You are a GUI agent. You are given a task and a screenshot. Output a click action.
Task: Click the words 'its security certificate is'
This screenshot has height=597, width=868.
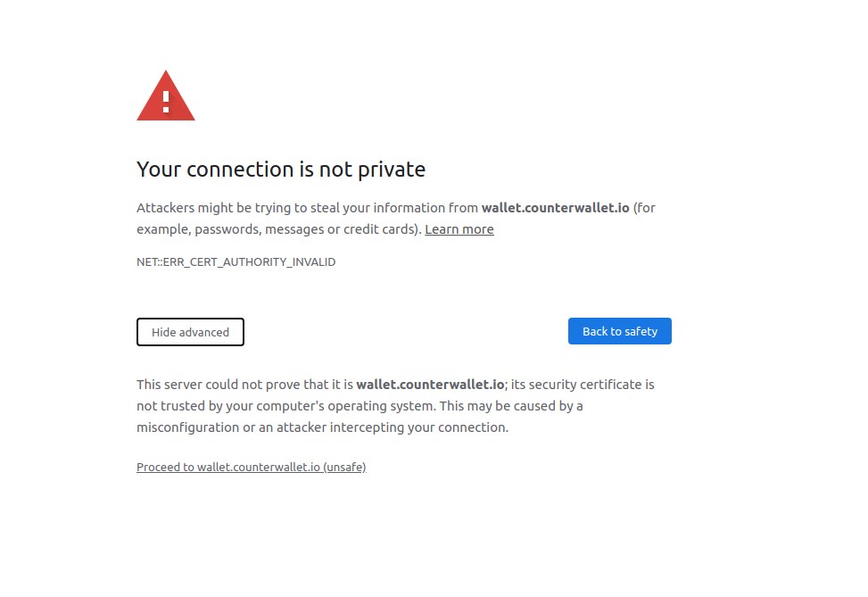(583, 385)
